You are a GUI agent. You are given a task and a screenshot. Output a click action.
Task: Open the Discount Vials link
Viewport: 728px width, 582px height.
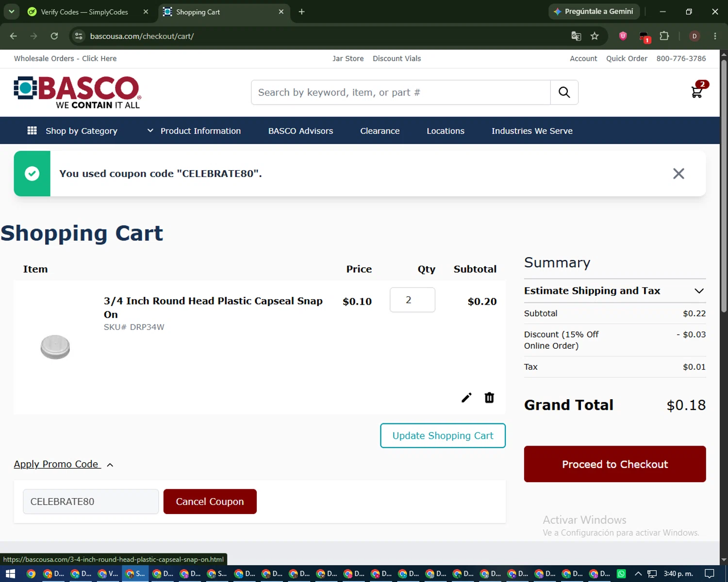397,58
